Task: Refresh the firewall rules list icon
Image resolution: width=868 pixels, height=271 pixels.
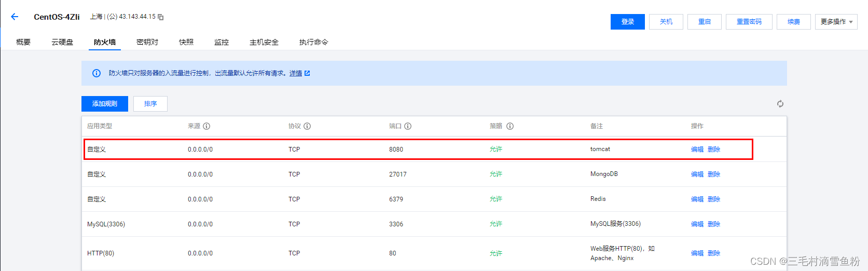Action: [780, 104]
